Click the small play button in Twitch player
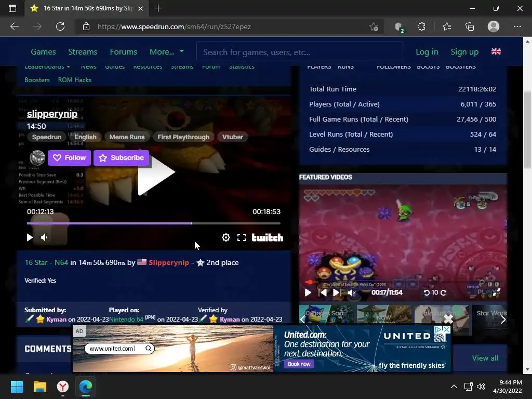 point(30,237)
